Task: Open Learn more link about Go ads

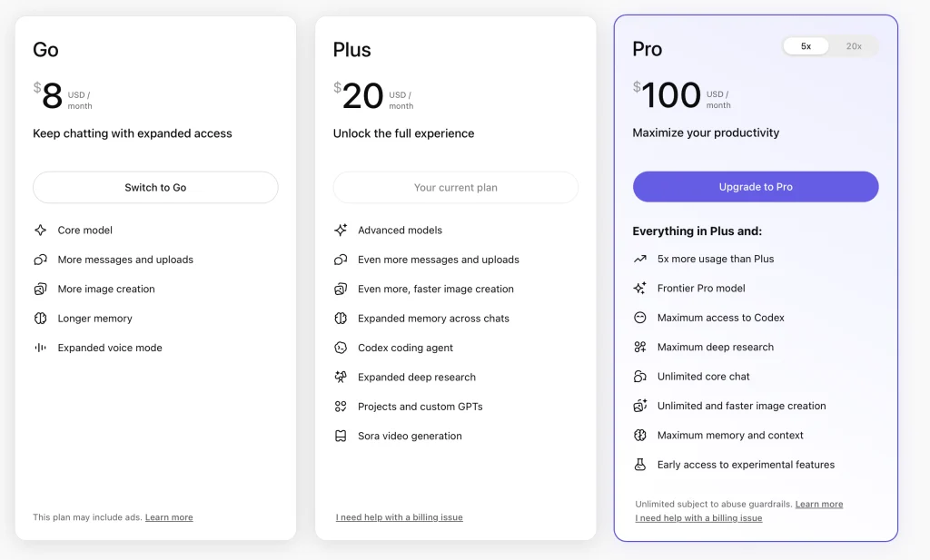Action: [169, 517]
